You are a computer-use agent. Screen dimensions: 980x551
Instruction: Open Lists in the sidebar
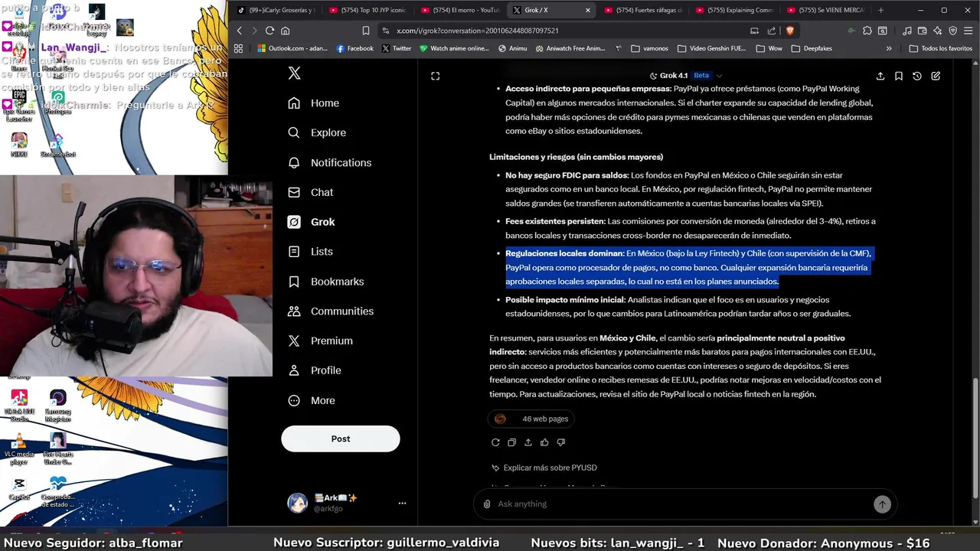click(x=310, y=251)
